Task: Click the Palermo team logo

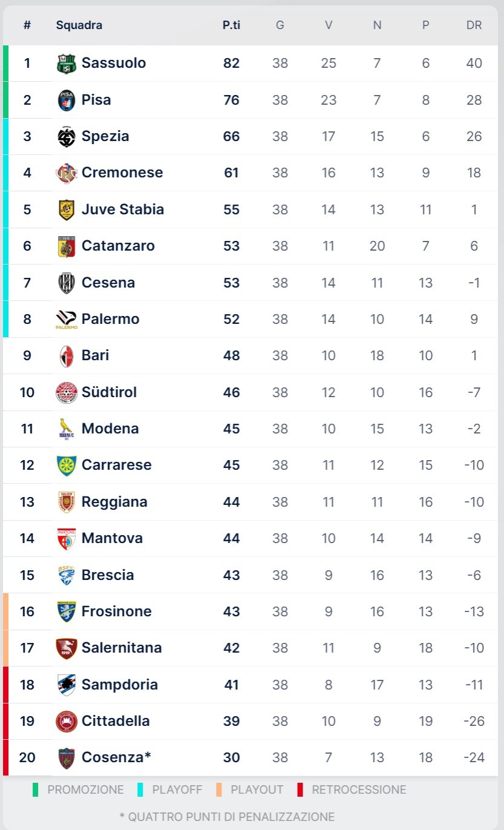Action: click(x=67, y=319)
